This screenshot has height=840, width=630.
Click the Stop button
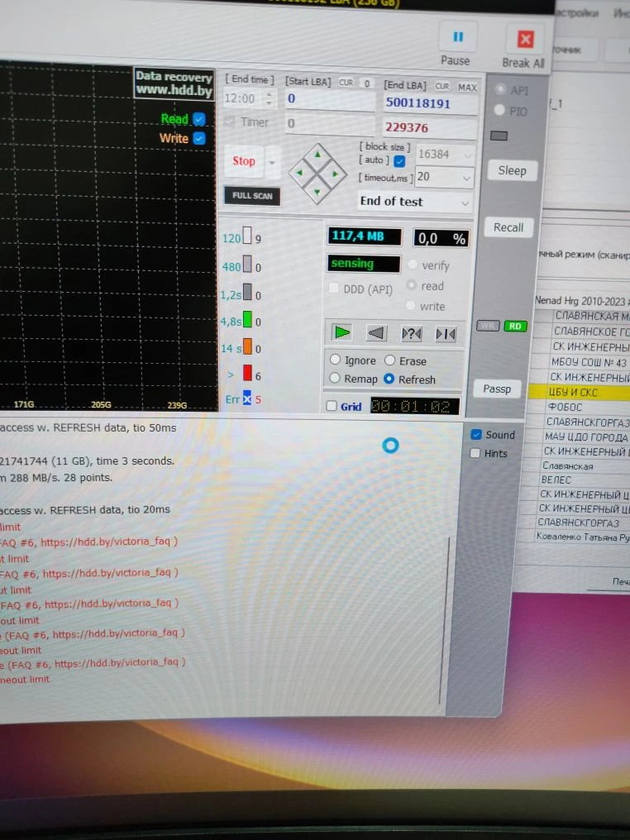click(x=244, y=161)
